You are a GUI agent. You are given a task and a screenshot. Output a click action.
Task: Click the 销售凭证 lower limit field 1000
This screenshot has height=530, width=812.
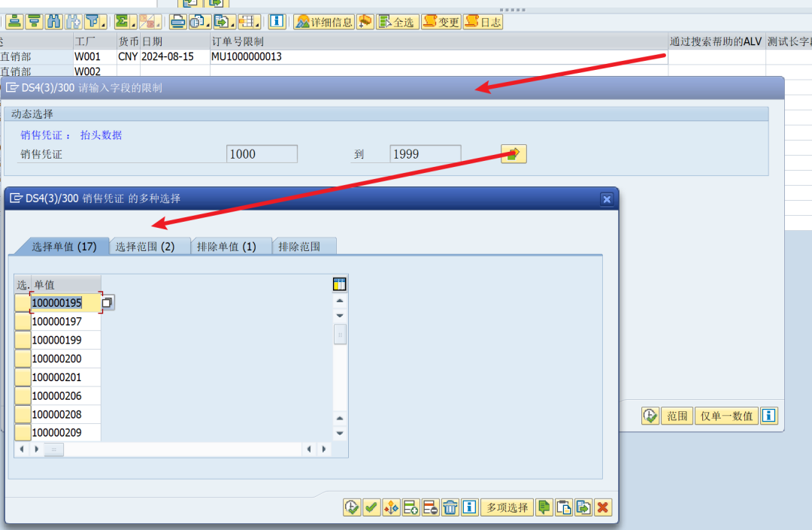262,154
